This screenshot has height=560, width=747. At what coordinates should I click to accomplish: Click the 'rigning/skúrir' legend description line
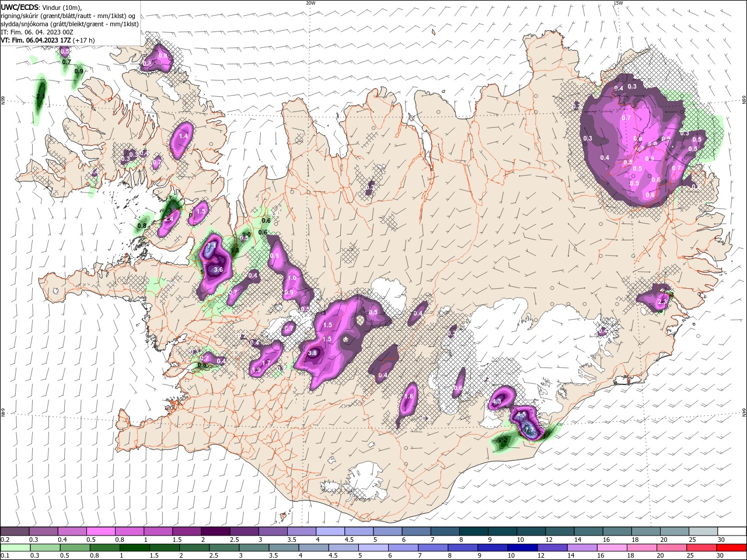point(68,16)
